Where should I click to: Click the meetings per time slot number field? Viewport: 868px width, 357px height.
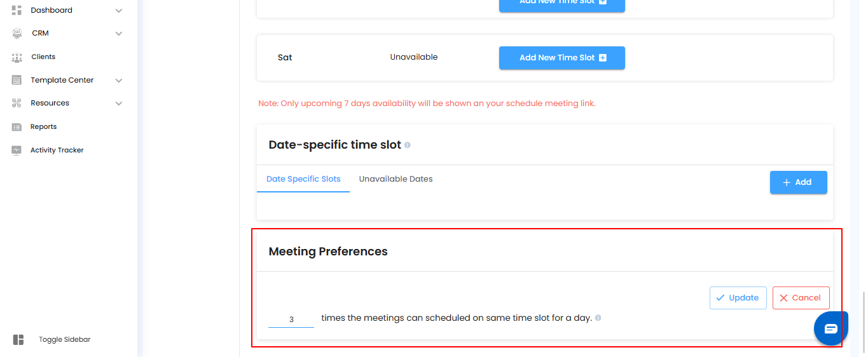[x=291, y=319]
